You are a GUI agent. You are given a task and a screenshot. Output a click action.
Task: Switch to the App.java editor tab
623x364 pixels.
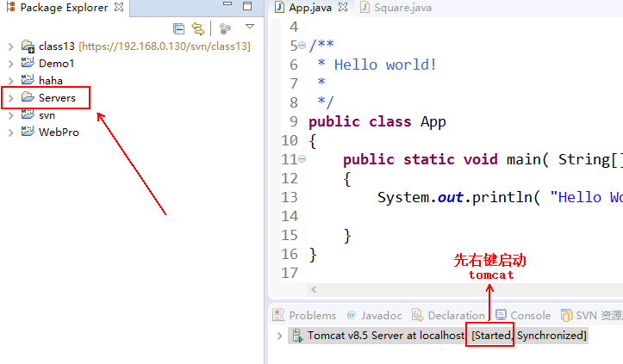tap(310, 8)
